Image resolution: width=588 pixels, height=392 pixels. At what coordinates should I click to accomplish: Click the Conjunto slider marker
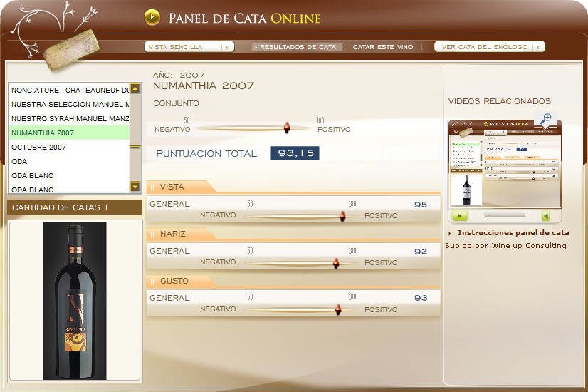[287, 128]
